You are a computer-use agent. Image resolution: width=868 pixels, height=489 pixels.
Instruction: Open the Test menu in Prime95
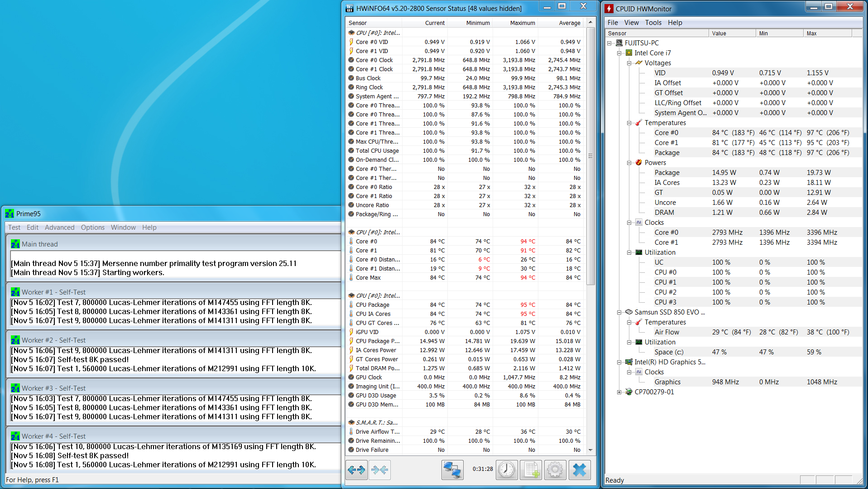pyautogui.click(x=14, y=228)
